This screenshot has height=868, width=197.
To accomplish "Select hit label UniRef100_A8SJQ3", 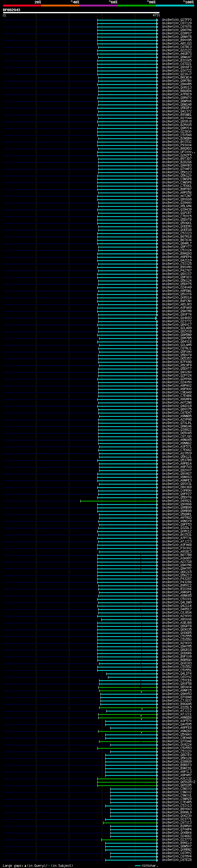I will pyautogui.click(x=176, y=43).
